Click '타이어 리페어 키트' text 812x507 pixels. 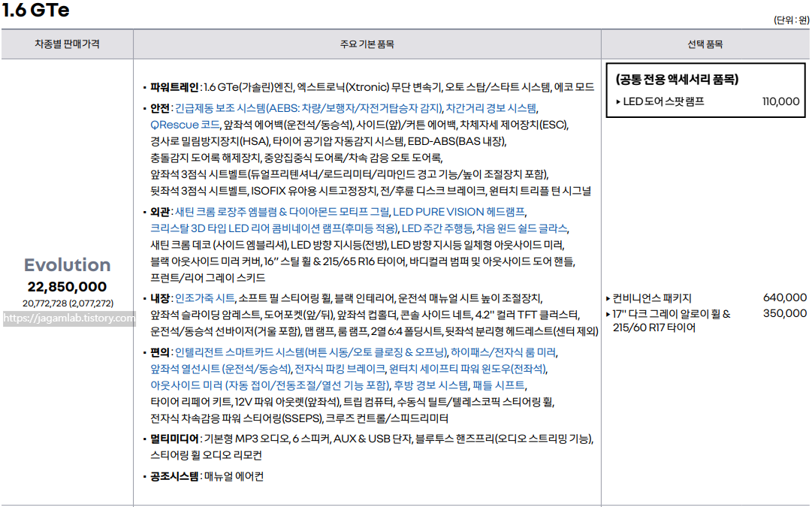point(191,402)
